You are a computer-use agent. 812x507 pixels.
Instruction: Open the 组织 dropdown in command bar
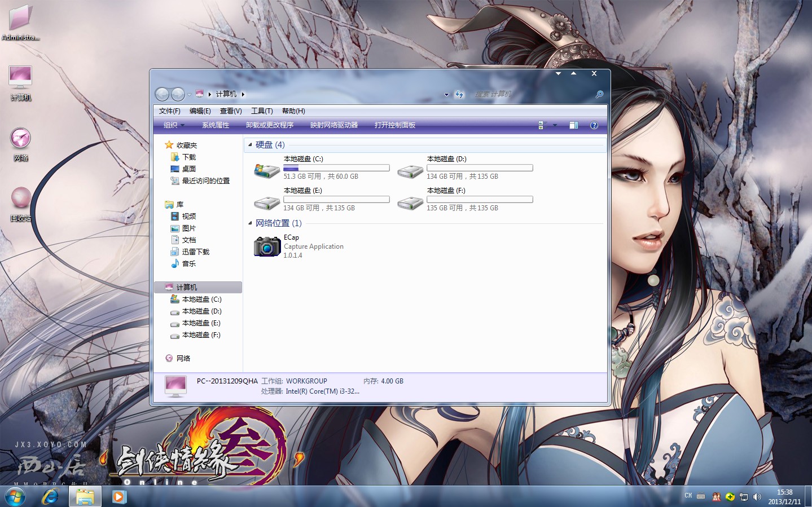coord(174,125)
